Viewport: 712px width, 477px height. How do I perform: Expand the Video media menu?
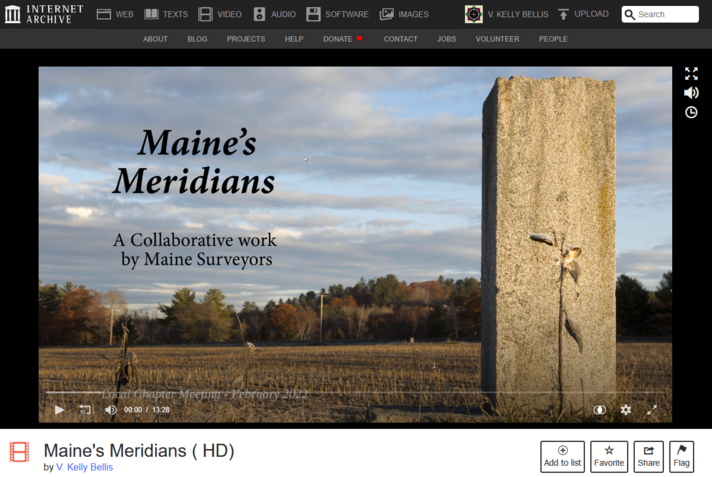tap(220, 14)
